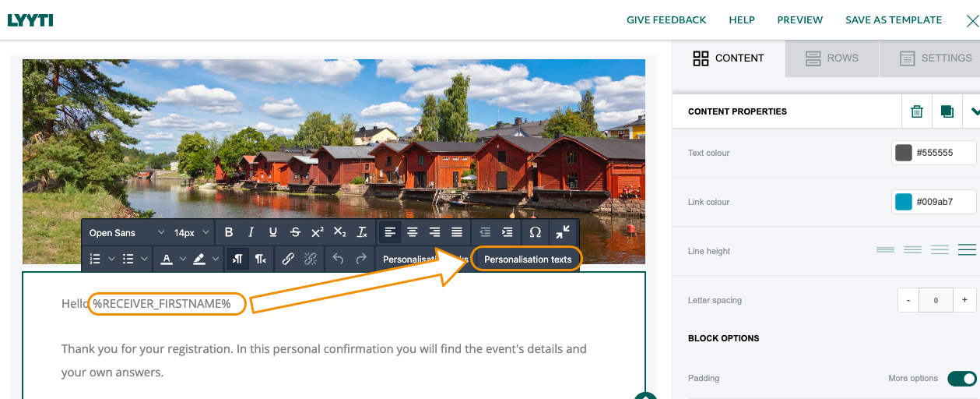Insert a hyperlink

[x=288, y=259]
